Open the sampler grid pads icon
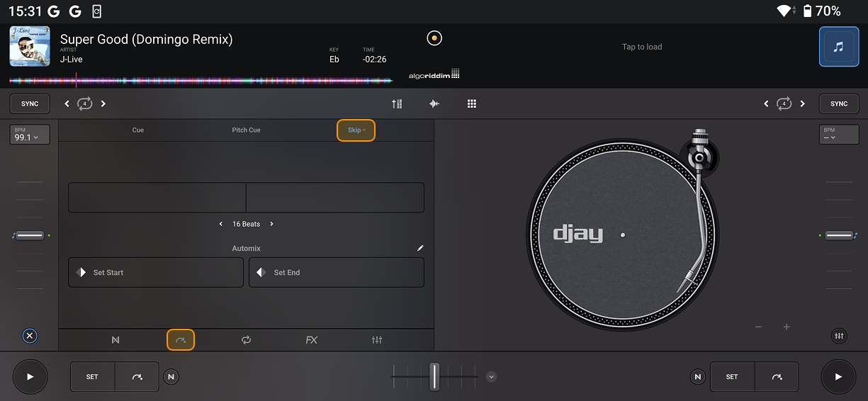 [x=472, y=103]
